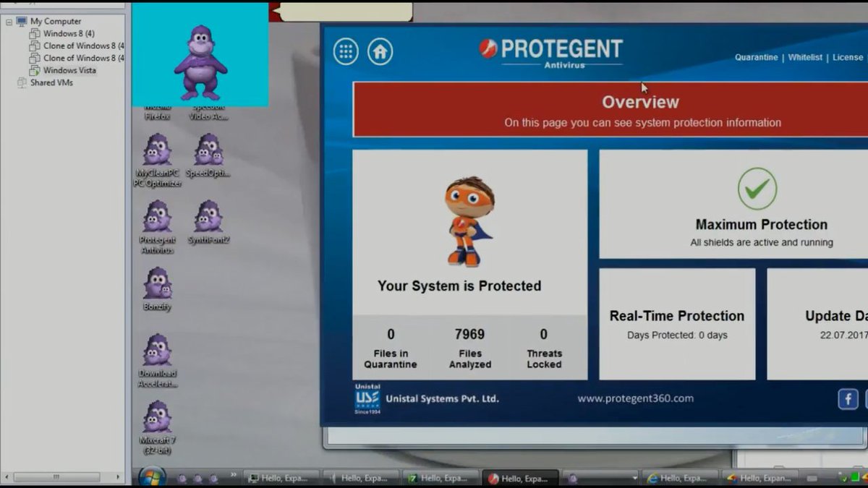The height and width of the screenshot is (488, 868).
Task: Collapse the My Computer tree node
Action: [x=9, y=22]
